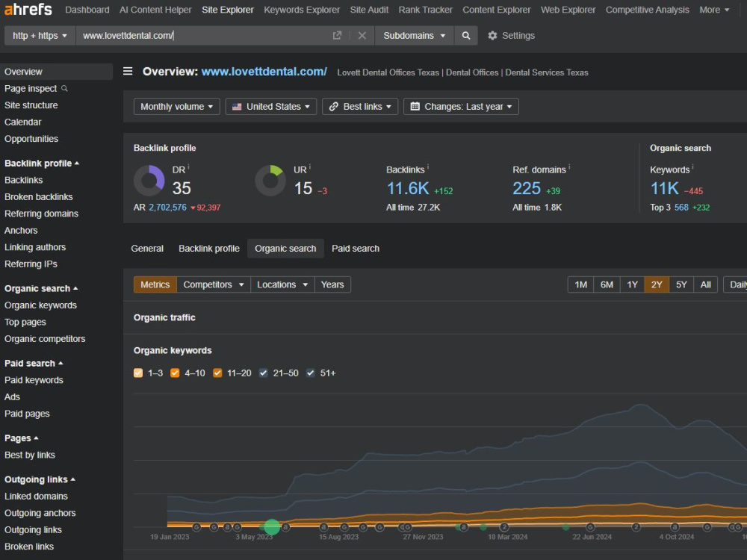This screenshot has height=560, width=747.
Task: Toggle 21–50 positions checkbox
Action: (263, 373)
